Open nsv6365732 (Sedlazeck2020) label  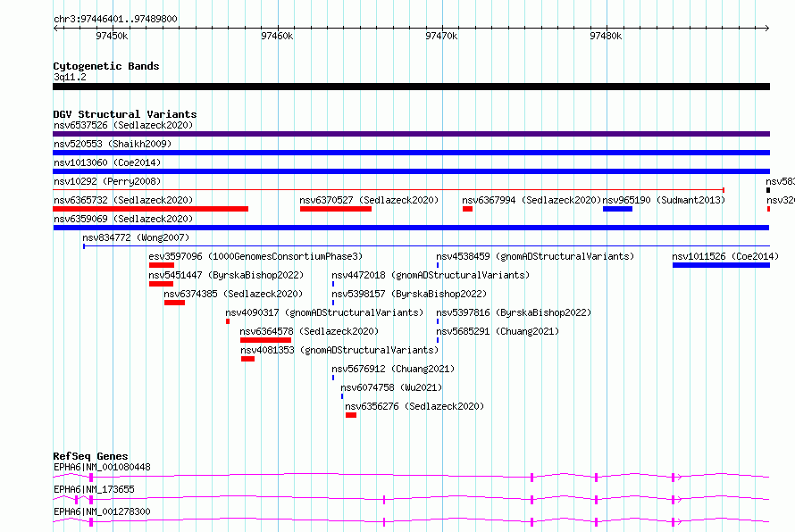point(123,200)
